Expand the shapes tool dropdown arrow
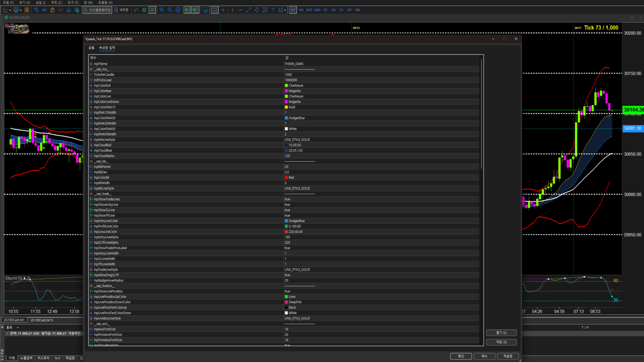Viewport: 644px width, 362px height. [285, 10]
